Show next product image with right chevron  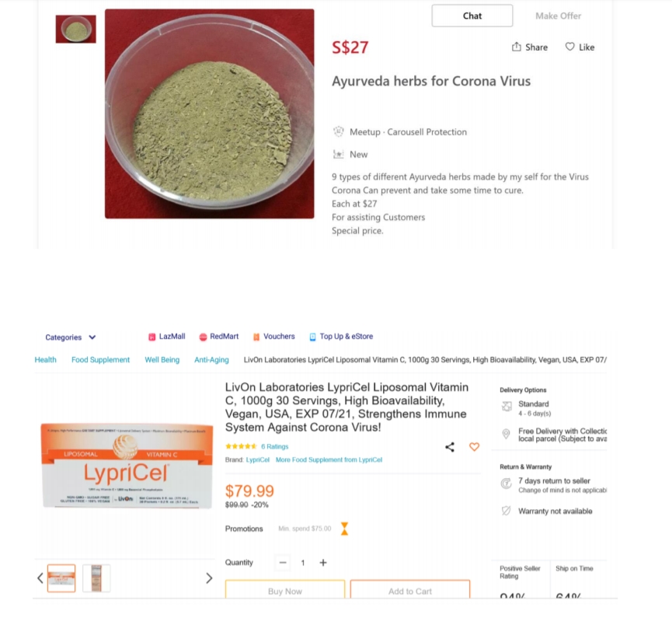209,578
